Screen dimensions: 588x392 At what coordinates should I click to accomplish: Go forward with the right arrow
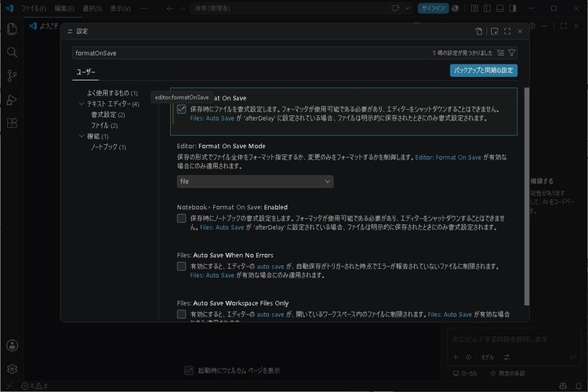(182, 9)
